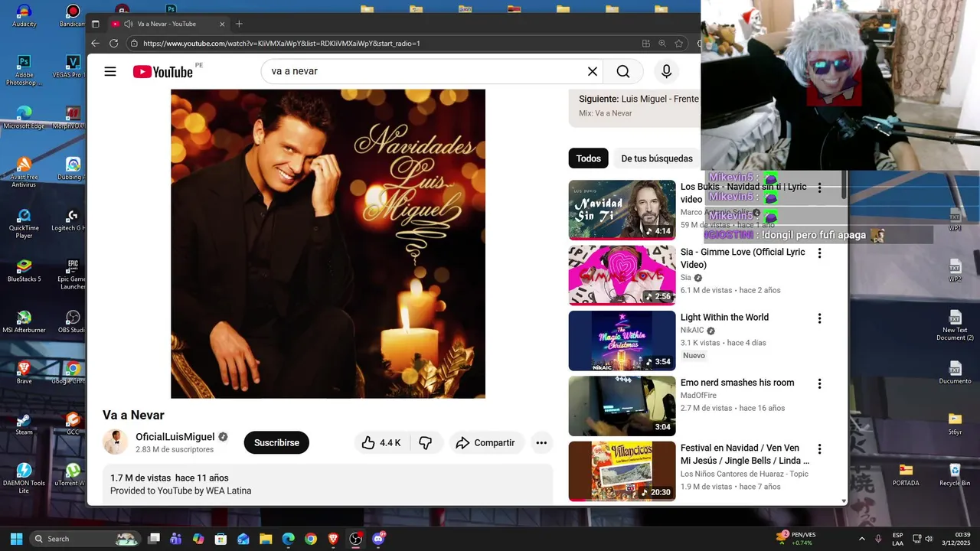Open options for Emo nerd smashes video

(819, 383)
